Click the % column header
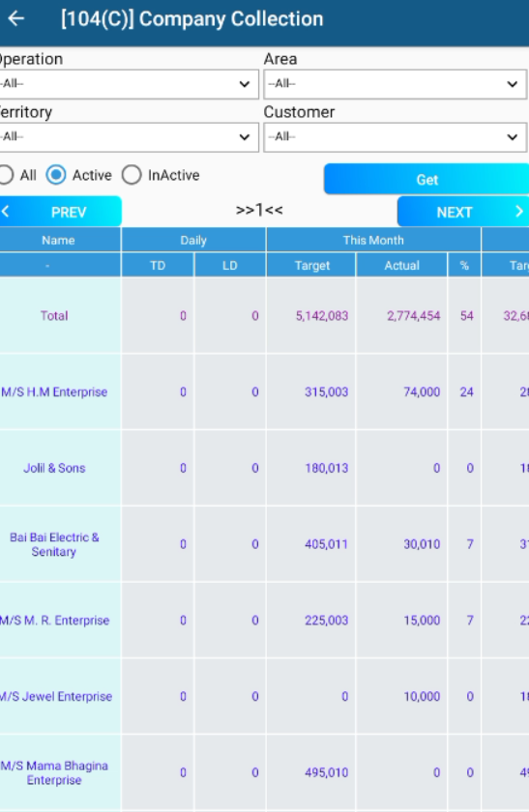The width and height of the screenshot is (529, 812). [464, 266]
